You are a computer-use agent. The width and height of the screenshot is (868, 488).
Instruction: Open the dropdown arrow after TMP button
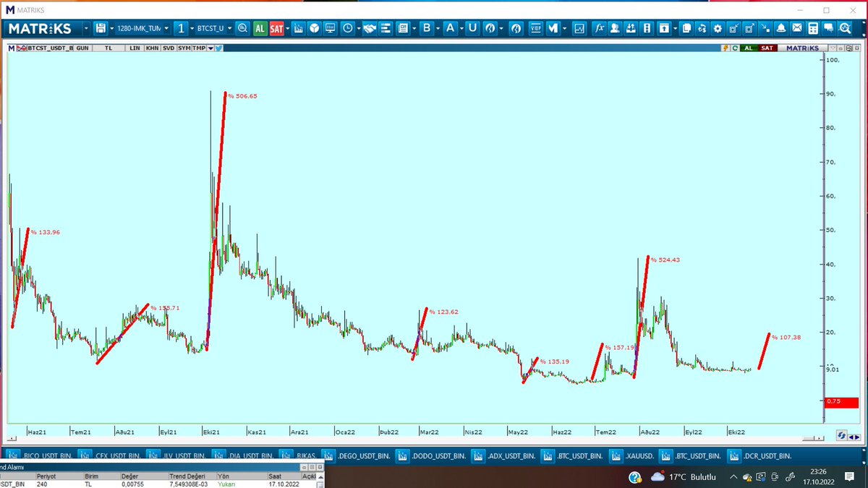pos(210,48)
